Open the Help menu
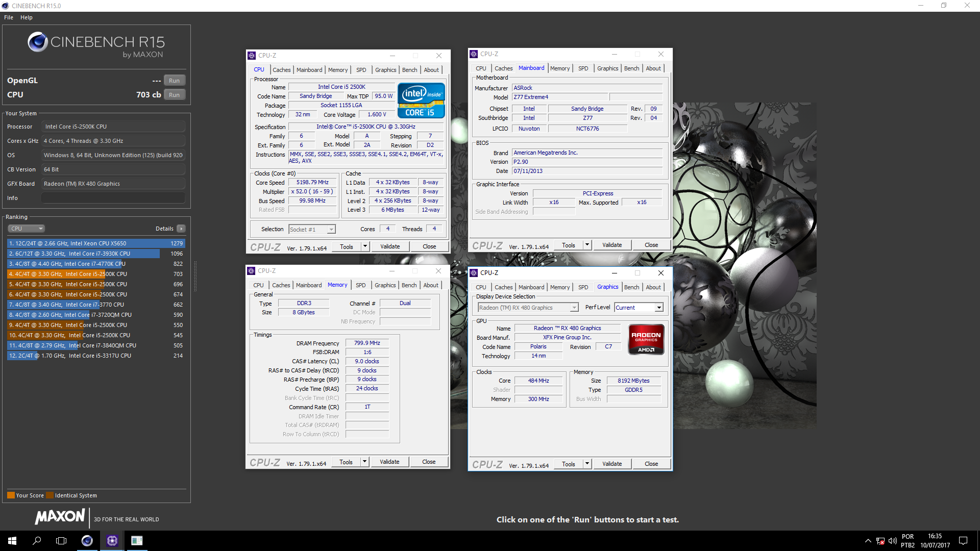Viewport: 980px width, 551px height. pyautogui.click(x=27, y=17)
